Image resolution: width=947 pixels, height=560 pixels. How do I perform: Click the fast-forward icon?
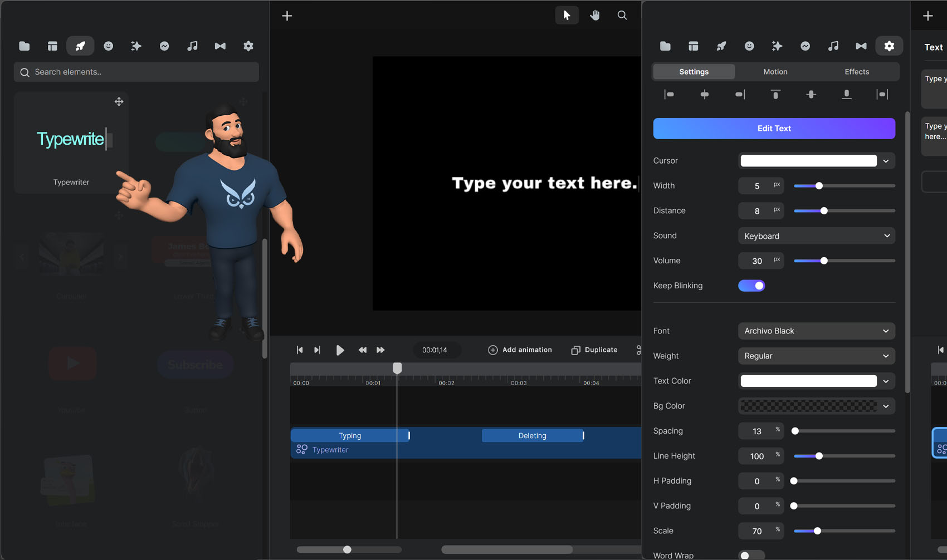click(x=380, y=350)
